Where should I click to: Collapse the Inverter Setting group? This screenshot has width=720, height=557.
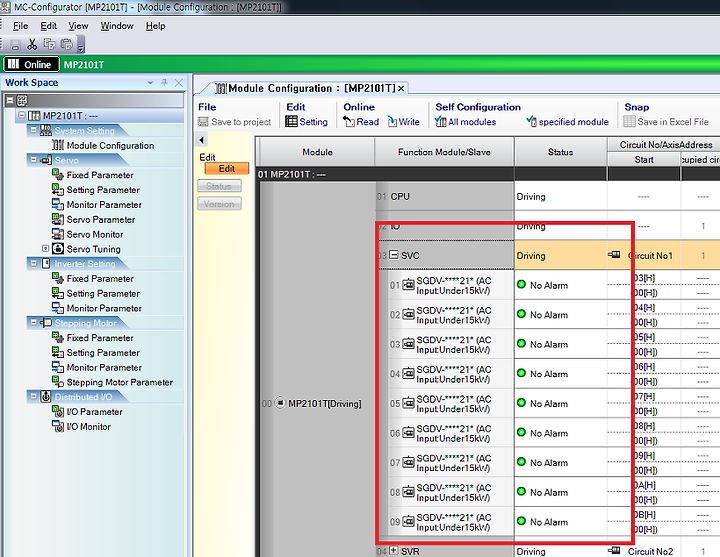33,263
